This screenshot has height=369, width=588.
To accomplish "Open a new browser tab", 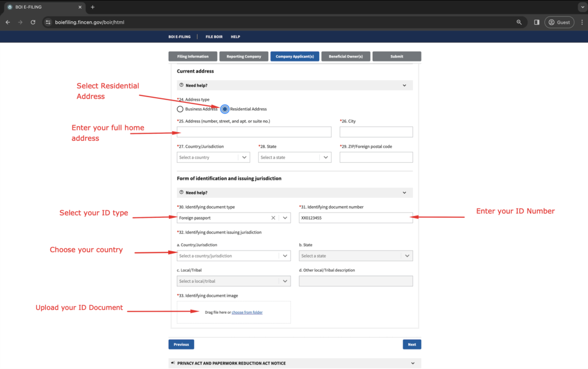I will click(92, 7).
